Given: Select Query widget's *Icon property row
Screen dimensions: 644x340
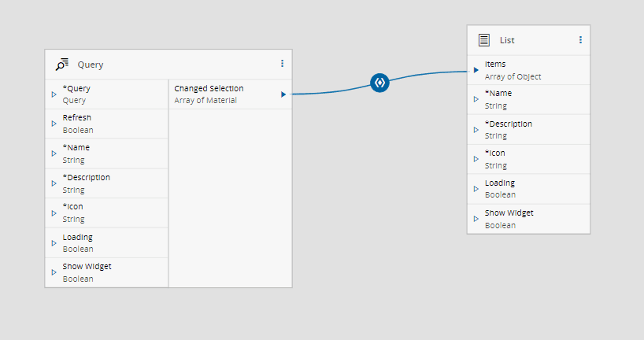Looking at the screenshot, I should (x=106, y=213).
